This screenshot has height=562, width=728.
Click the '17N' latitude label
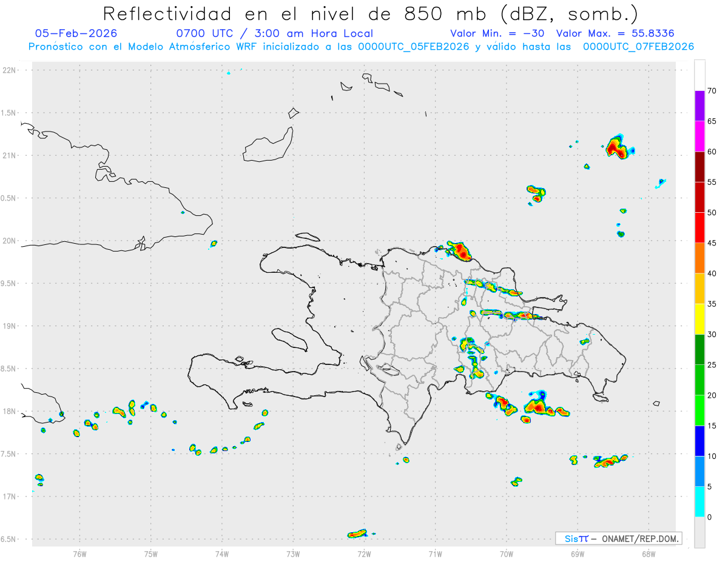(x=10, y=497)
